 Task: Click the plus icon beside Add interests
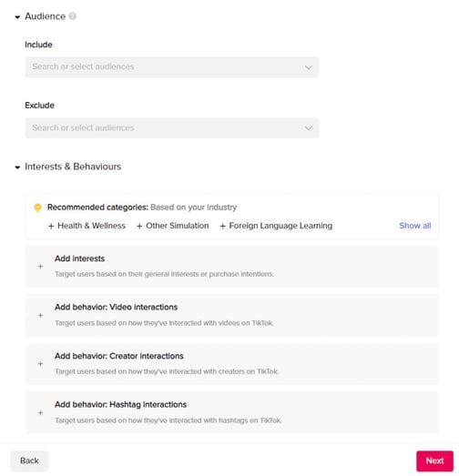pos(40,267)
